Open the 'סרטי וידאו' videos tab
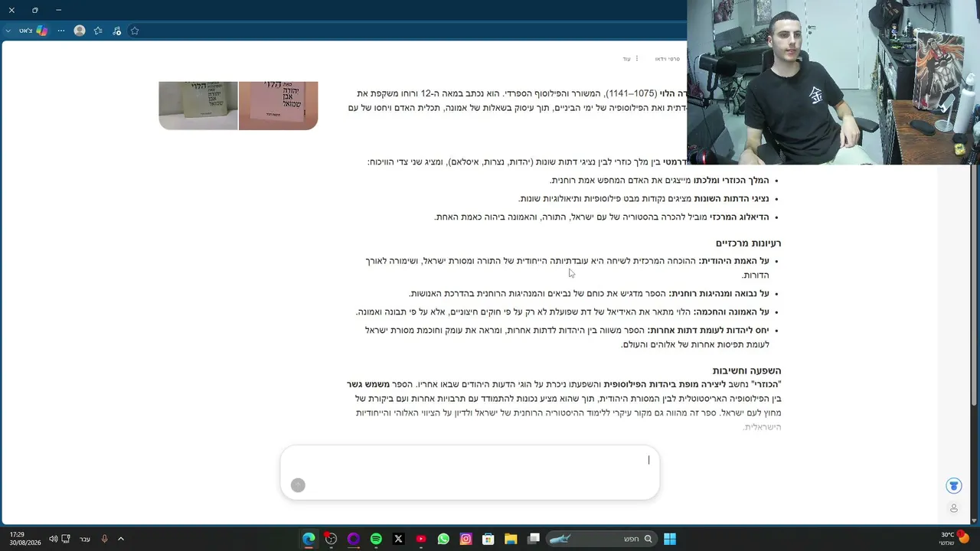The image size is (980, 551). pos(667,59)
